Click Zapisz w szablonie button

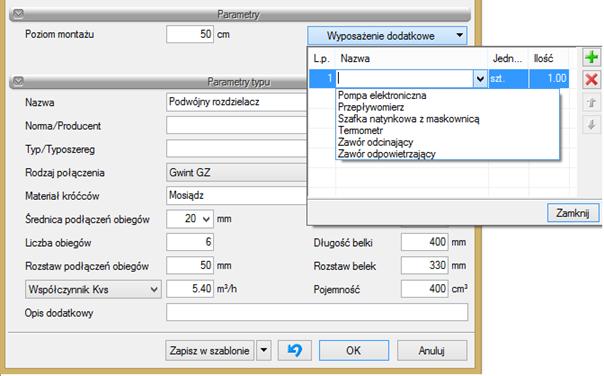(210, 351)
